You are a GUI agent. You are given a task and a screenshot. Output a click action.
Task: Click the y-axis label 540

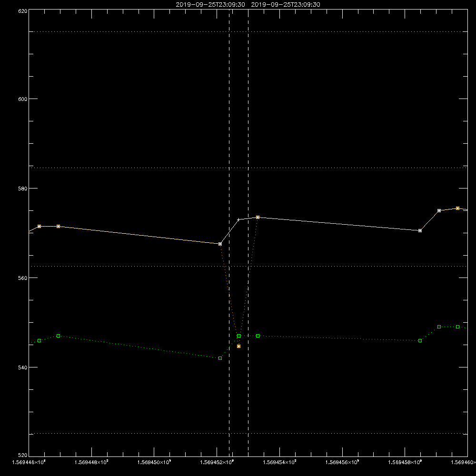23,367
